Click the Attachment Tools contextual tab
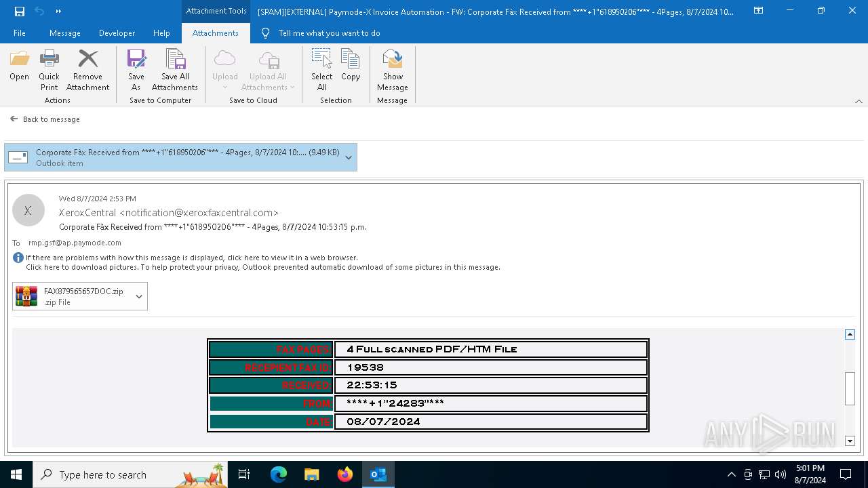This screenshot has height=488, width=868. [216, 11]
